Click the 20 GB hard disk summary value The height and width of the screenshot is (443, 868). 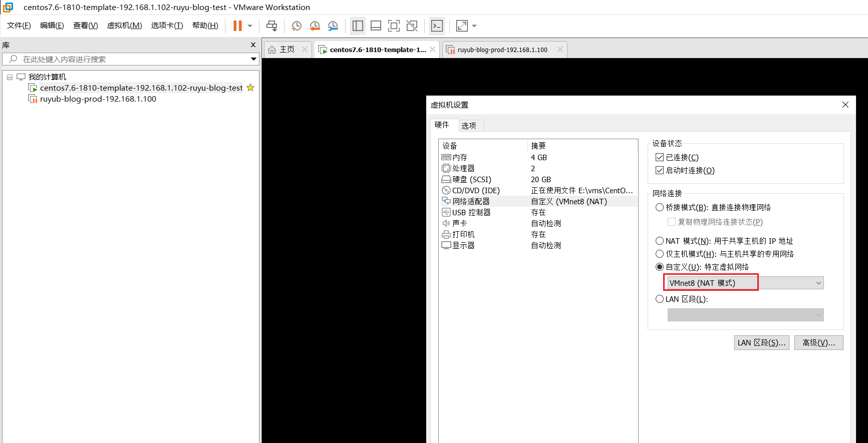(541, 179)
